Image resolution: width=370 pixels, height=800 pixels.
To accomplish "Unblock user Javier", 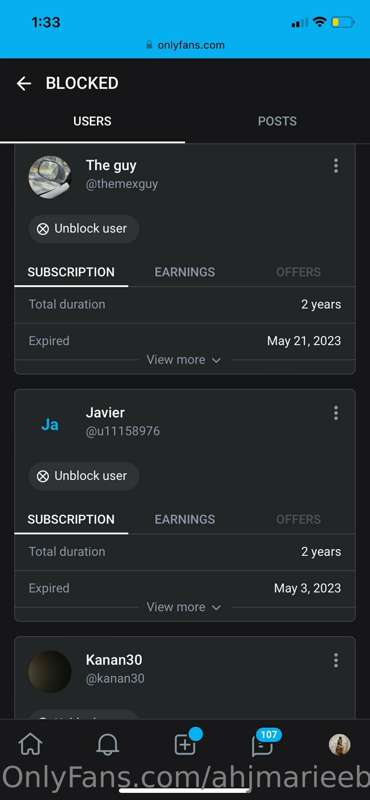I will 83,476.
